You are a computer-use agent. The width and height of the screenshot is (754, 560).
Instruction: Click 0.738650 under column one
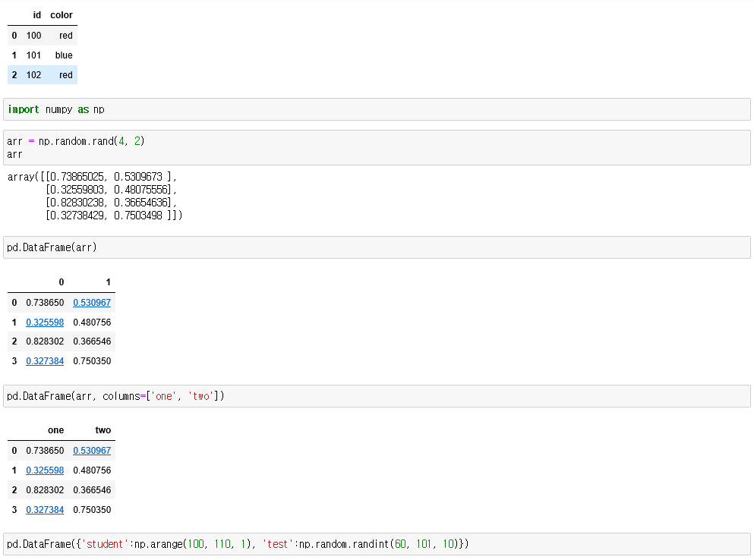[x=45, y=451]
